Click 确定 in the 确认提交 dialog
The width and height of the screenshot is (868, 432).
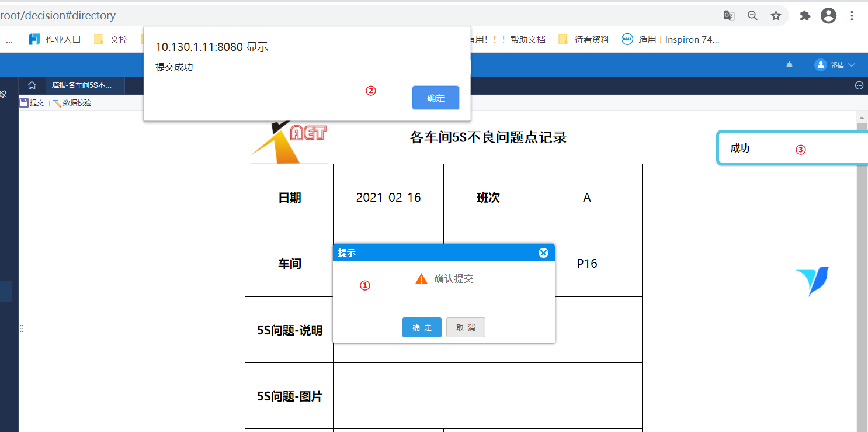tap(422, 327)
